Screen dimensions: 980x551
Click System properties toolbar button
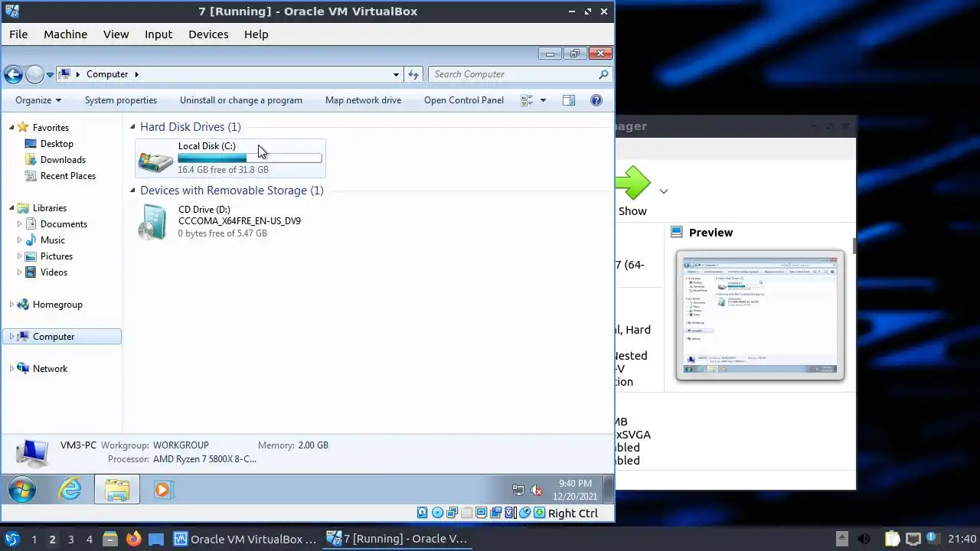pyautogui.click(x=121, y=100)
